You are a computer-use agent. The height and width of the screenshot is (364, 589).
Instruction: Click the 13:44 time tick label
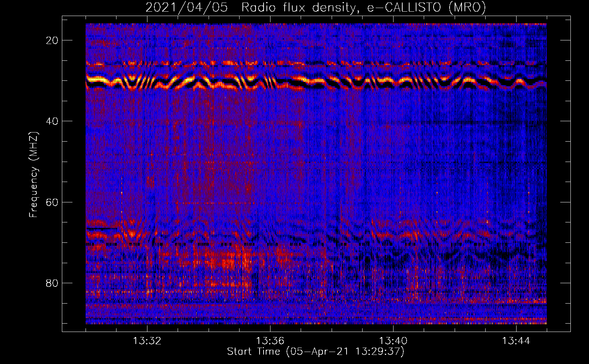[x=516, y=341]
